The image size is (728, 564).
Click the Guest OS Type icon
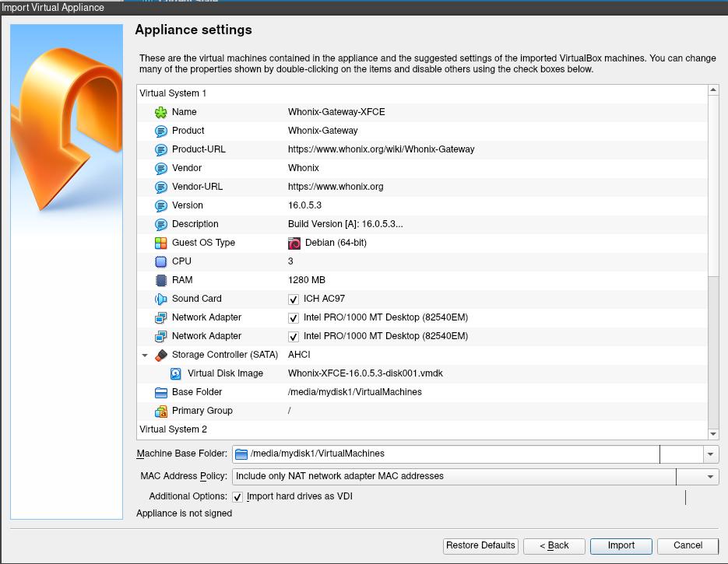click(161, 243)
